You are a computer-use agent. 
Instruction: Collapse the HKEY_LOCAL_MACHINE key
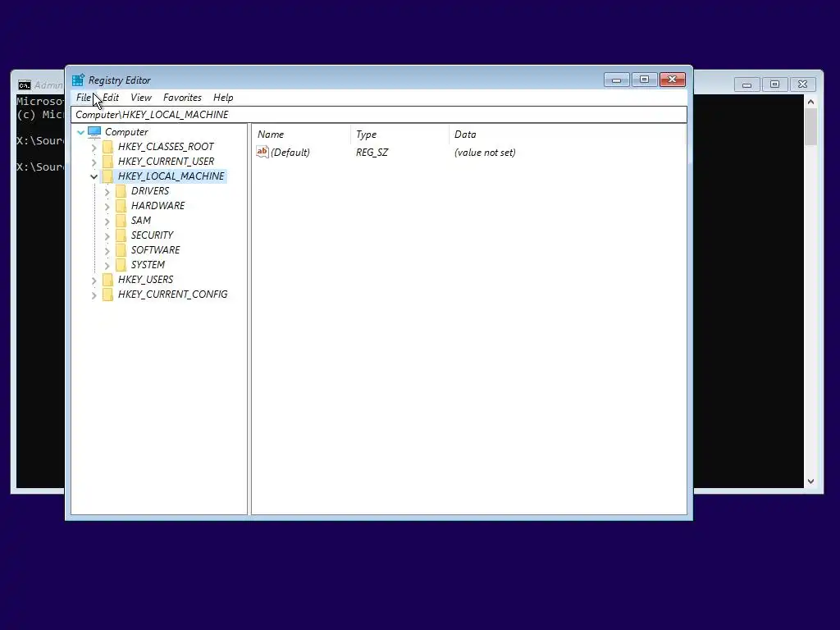coord(94,176)
